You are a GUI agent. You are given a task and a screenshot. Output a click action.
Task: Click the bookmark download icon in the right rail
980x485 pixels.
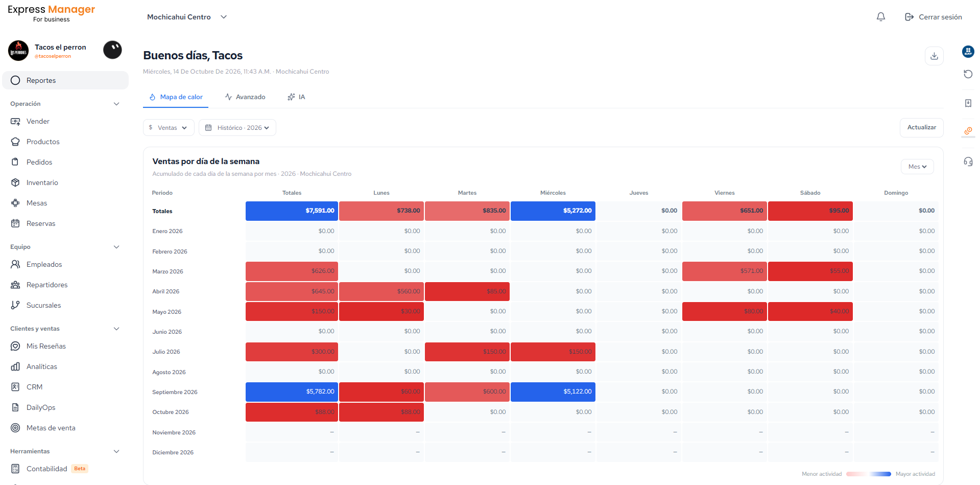pyautogui.click(x=968, y=103)
